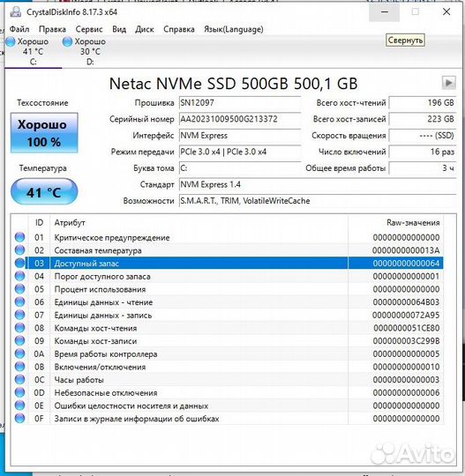This screenshot has height=476, width=465.
Task: Select the Время работы контроллера row
Action: coord(228,354)
